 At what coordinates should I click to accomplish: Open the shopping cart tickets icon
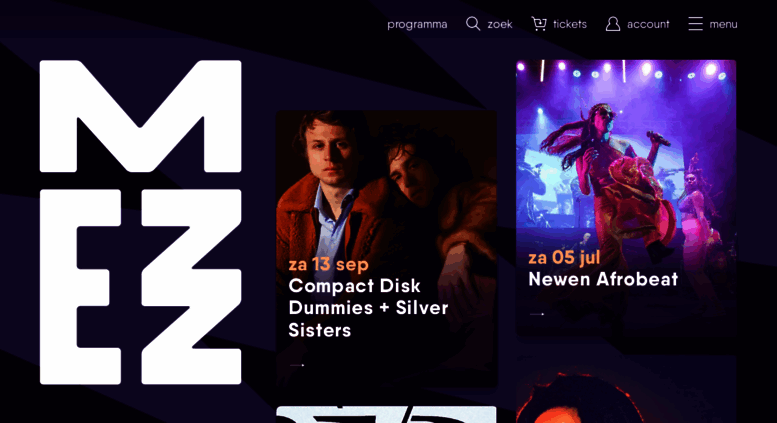pyautogui.click(x=539, y=24)
